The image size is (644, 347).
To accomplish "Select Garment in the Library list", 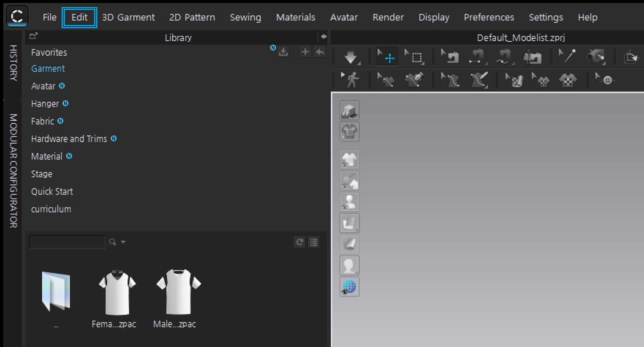I will (x=48, y=69).
